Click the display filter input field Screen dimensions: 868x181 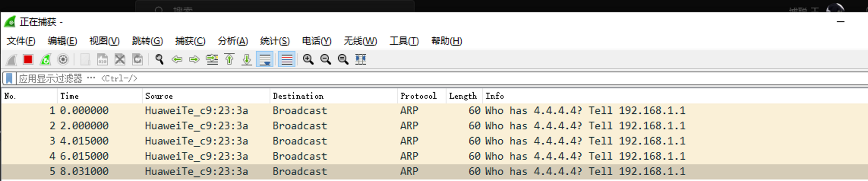[440, 79]
